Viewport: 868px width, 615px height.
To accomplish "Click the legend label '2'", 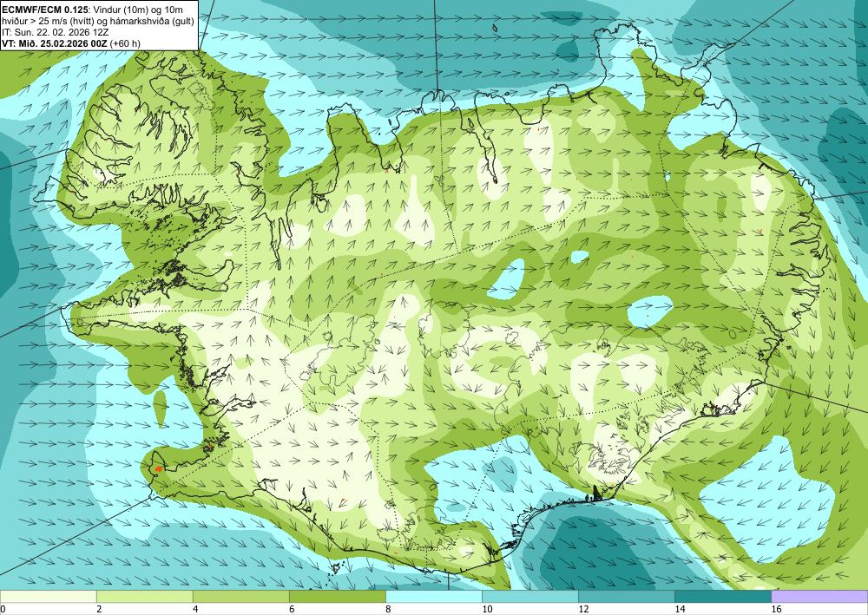I will (x=99, y=610).
